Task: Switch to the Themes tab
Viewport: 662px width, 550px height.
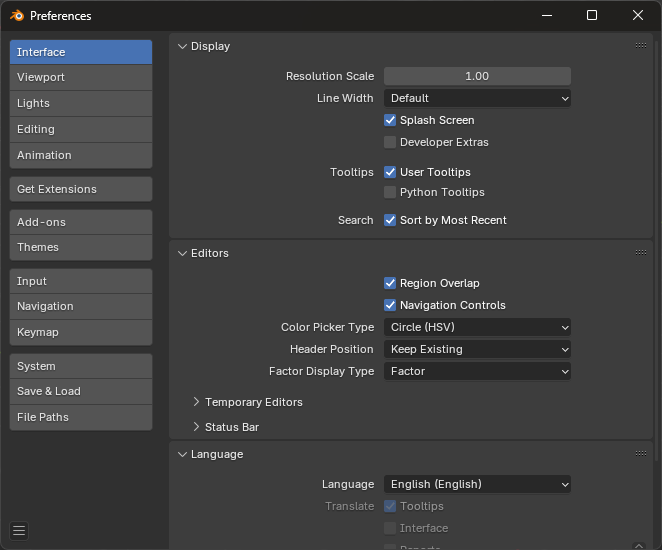Action: [81, 247]
